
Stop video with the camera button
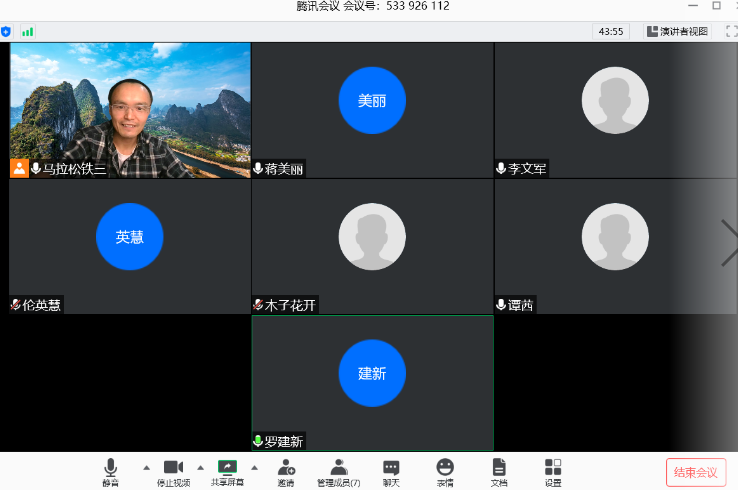coord(173,468)
